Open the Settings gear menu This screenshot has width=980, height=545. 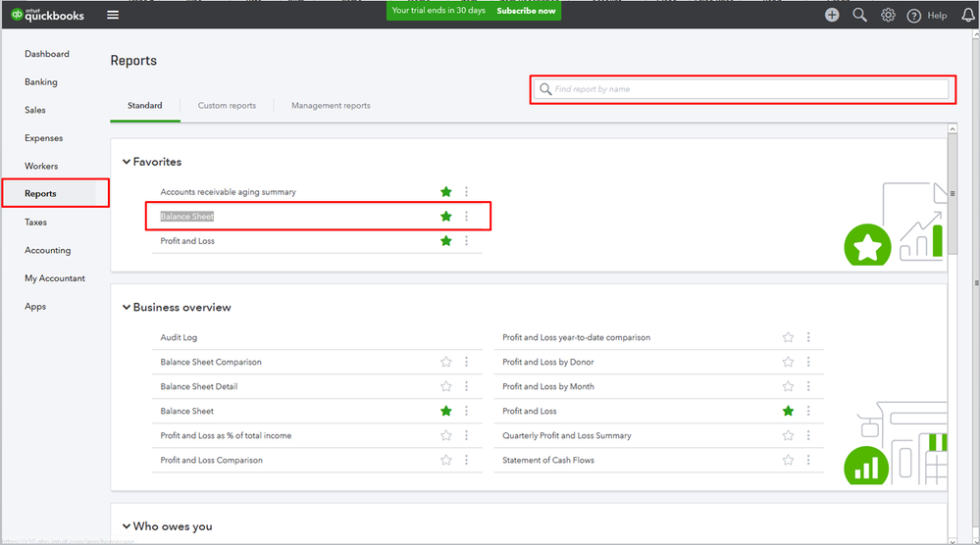coord(888,15)
